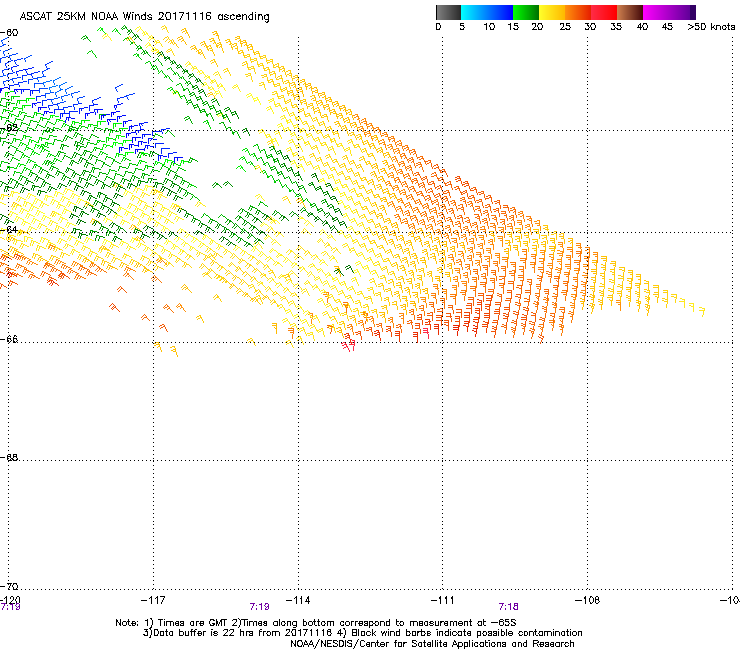The image size is (740, 650).
Task: Click the green 15-20 knots color band
Action: click(x=526, y=12)
